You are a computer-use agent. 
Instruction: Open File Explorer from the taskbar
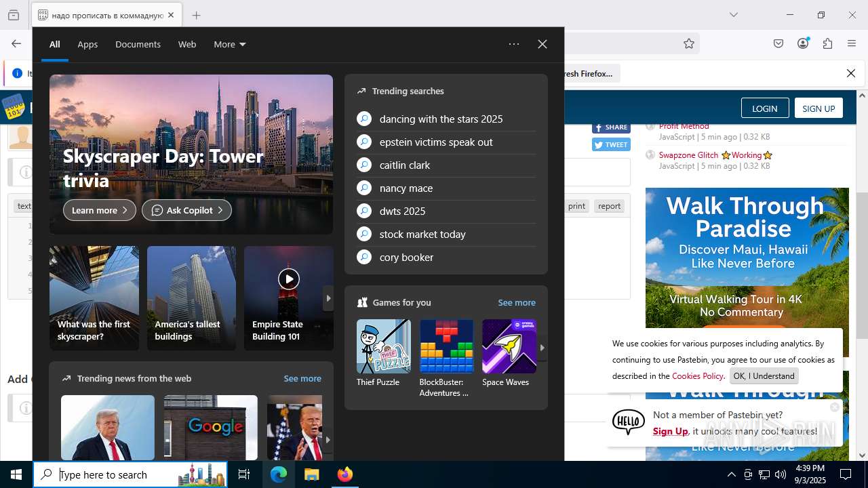click(311, 474)
